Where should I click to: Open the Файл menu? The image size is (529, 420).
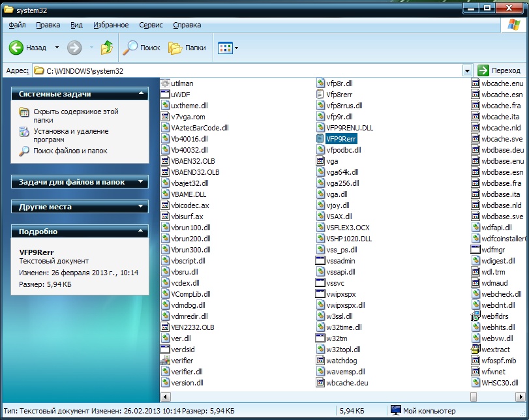pos(18,25)
